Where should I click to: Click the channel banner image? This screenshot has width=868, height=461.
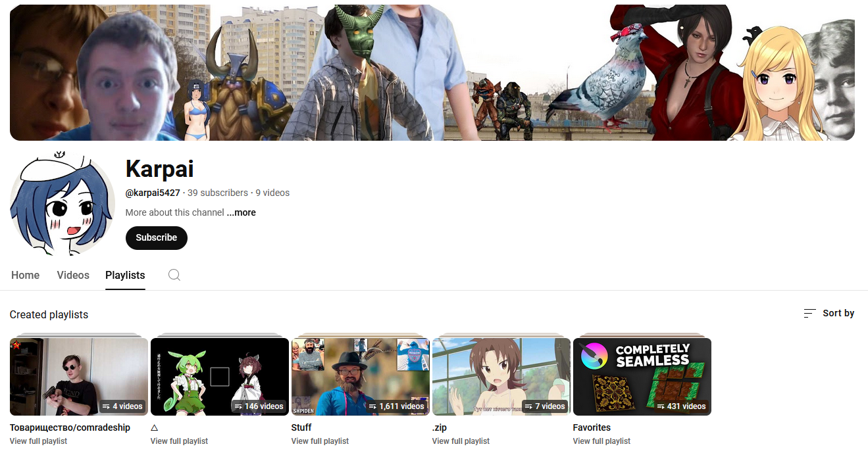tap(432, 72)
